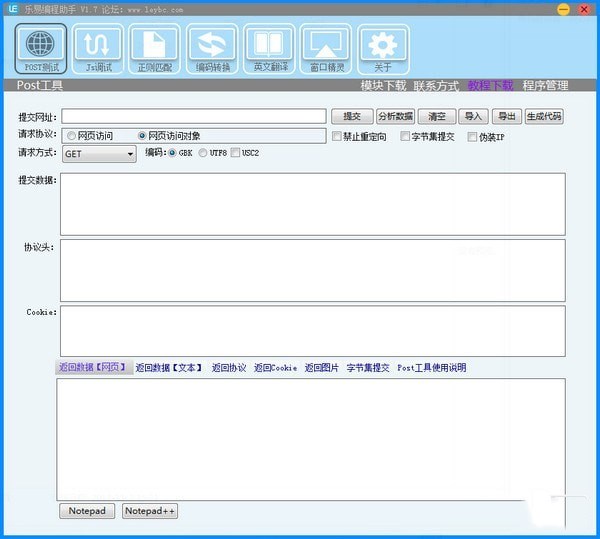The height and width of the screenshot is (539, 600).
Task: Launch the 英文翻译 translation tool
Action: point(269,50)
